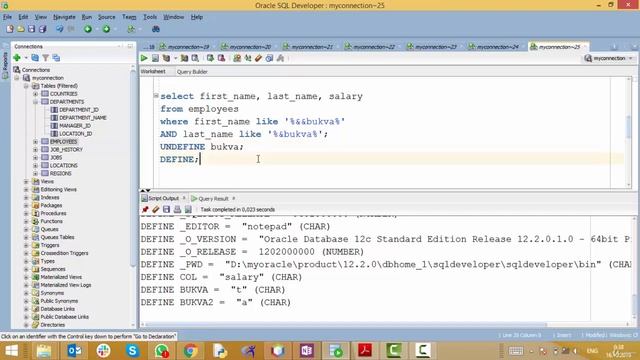
Task: Click the New file icon in main toolbar
Action: 10,29
